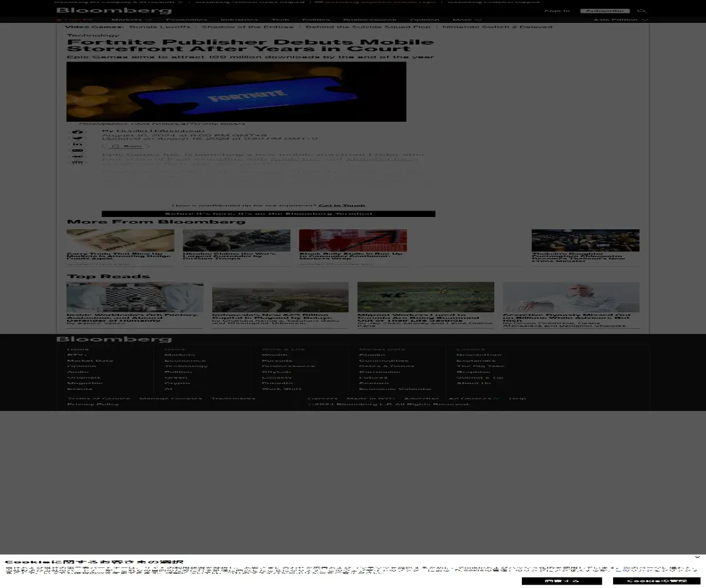Click footer Wealth link

[x=275, y=355]
